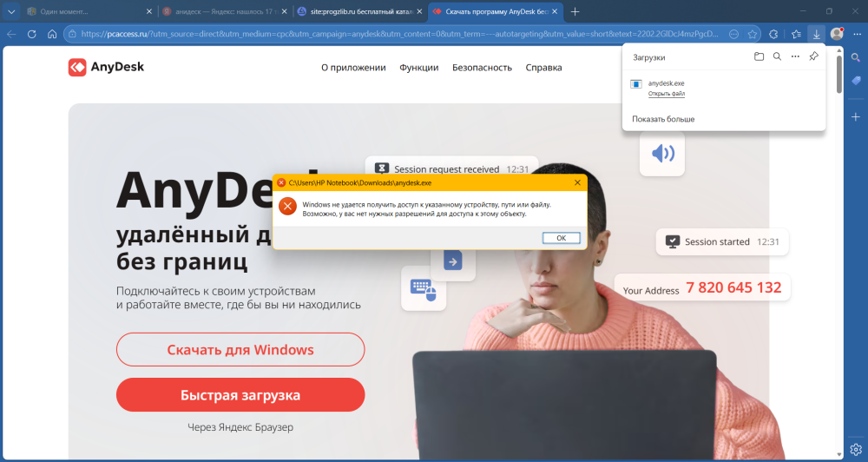Search downloads with the magnifier icon
This screenshot has height=462, width=868.
pos(777,56)
